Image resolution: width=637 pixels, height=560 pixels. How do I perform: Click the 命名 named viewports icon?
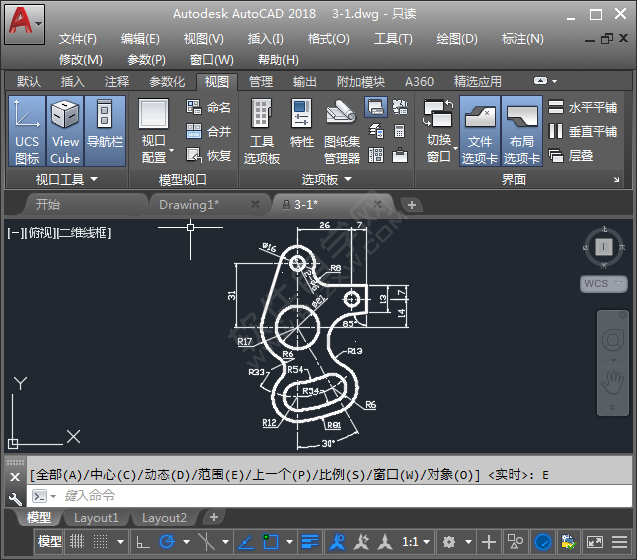[x=194, y=107]
